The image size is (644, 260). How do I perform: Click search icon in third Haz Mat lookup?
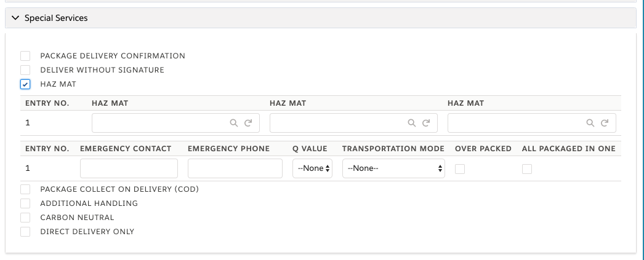tap(590, 122)
